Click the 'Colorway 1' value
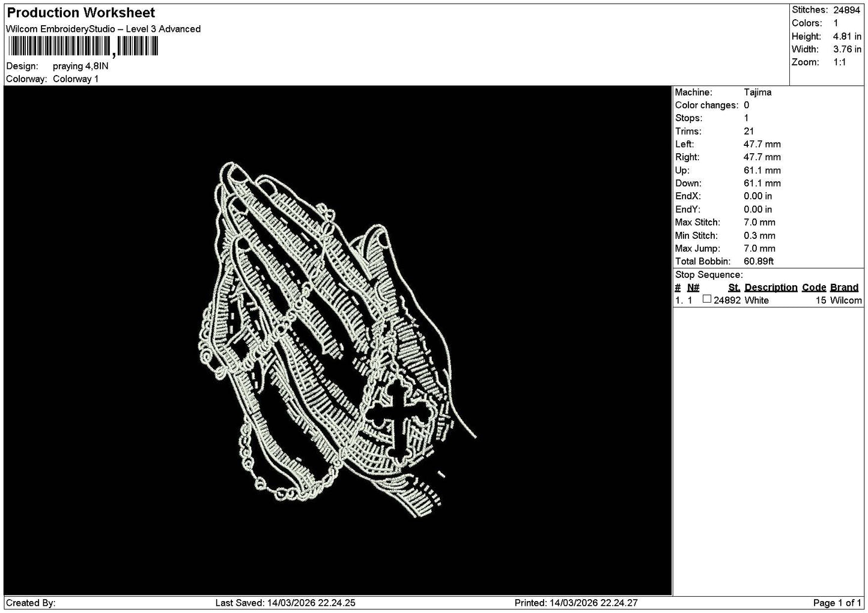 pyautogui.click(x=76, y=79)
